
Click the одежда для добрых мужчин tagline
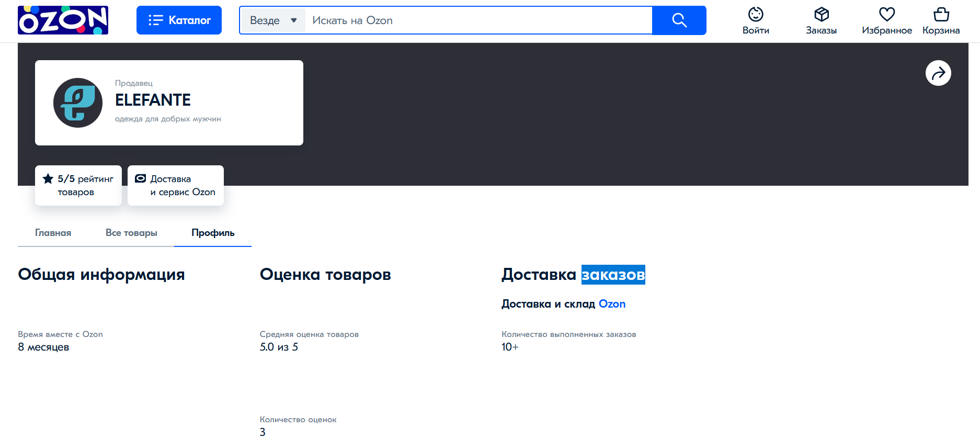168,119
